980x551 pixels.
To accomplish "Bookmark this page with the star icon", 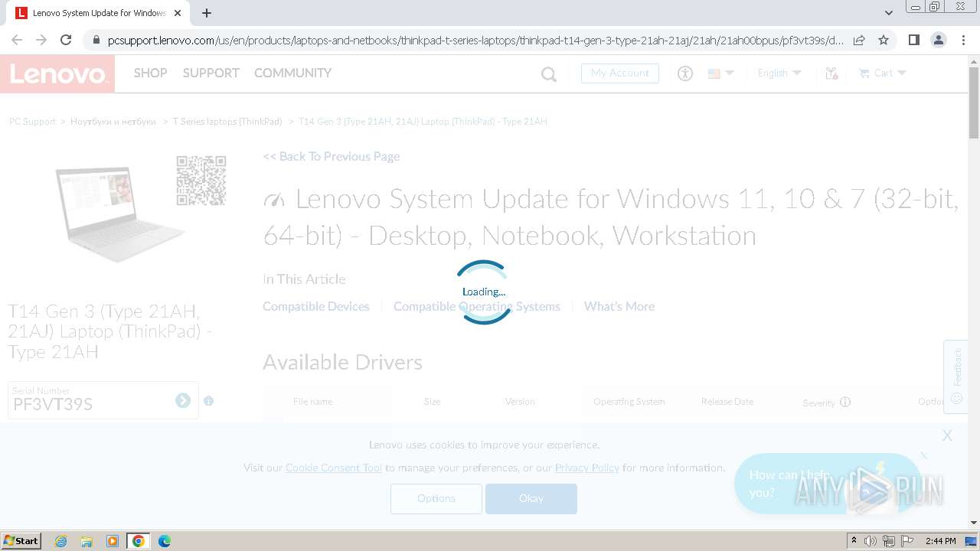I will click(884, 40).
